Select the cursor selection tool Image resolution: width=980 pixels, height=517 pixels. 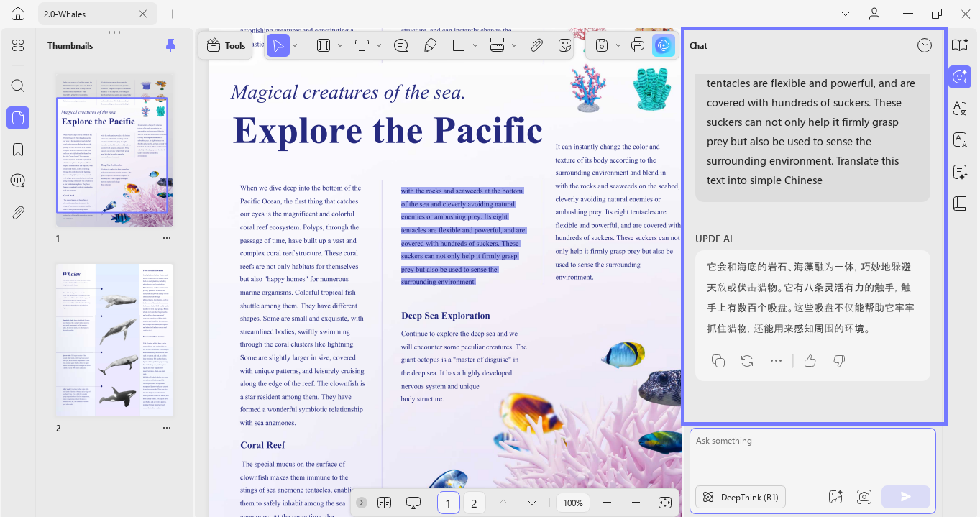(x=278, y=45)
